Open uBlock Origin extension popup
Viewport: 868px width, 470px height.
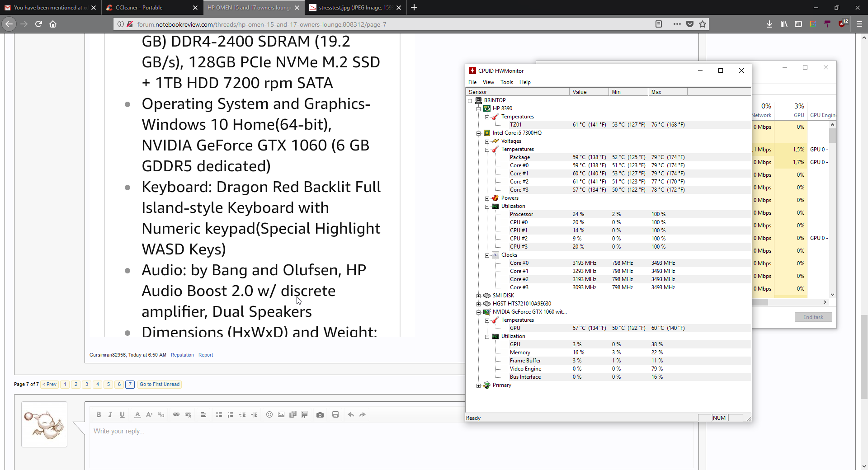coord(843,24)
